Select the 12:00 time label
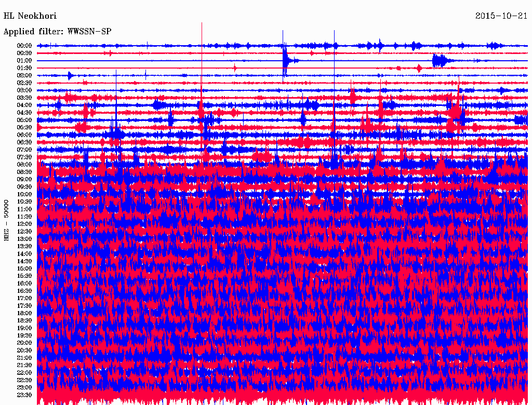This screenshot has width=532, height=405. click(x=24, y=224)
